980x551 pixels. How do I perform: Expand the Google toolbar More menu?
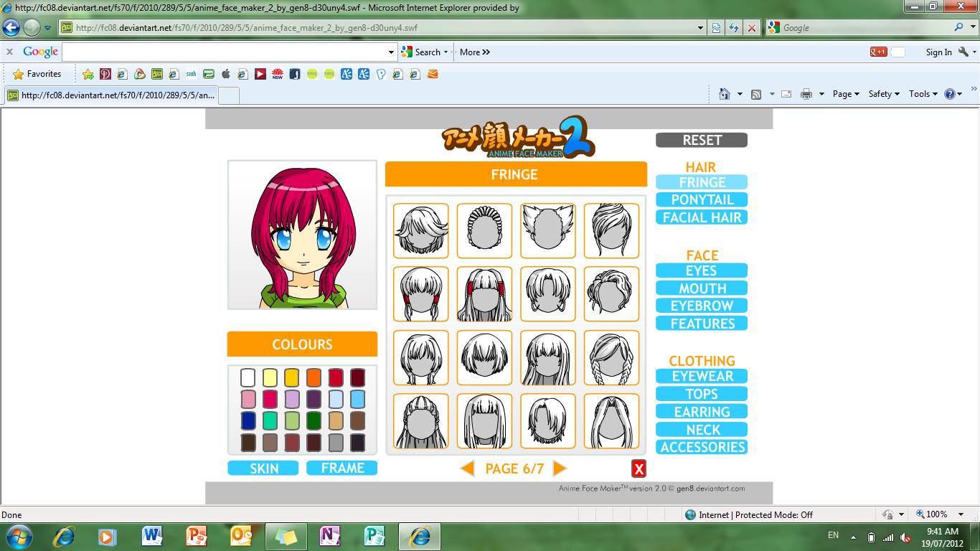click(x=474, y=52)
